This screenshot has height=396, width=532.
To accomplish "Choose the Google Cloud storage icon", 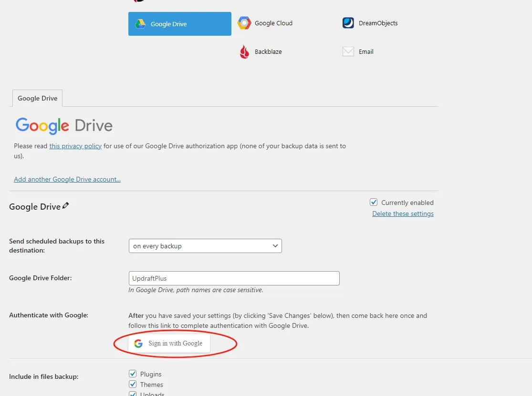I will click(x=244, y=23).
